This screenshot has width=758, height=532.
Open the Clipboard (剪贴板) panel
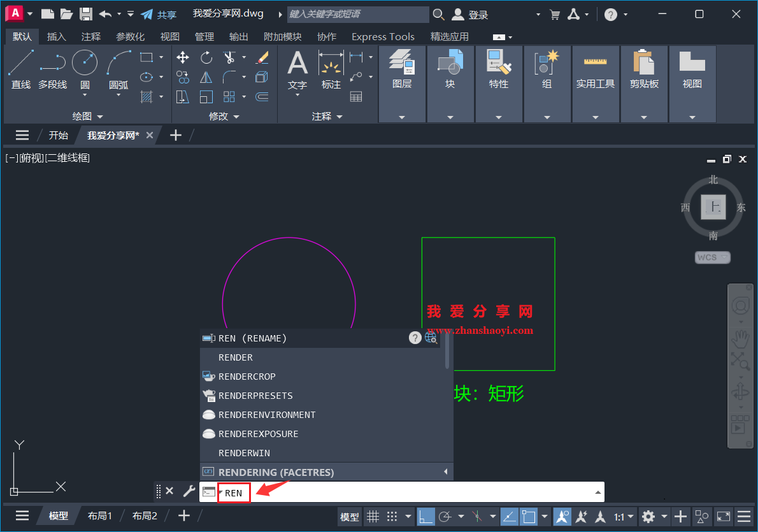[x=644, y=71]
